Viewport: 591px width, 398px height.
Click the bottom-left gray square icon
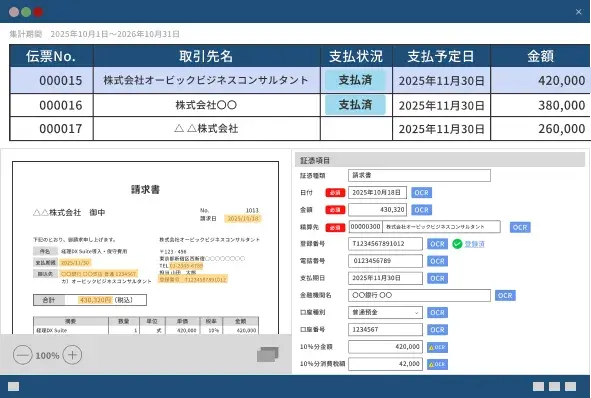pyautogui.click(x=14, y=386)
